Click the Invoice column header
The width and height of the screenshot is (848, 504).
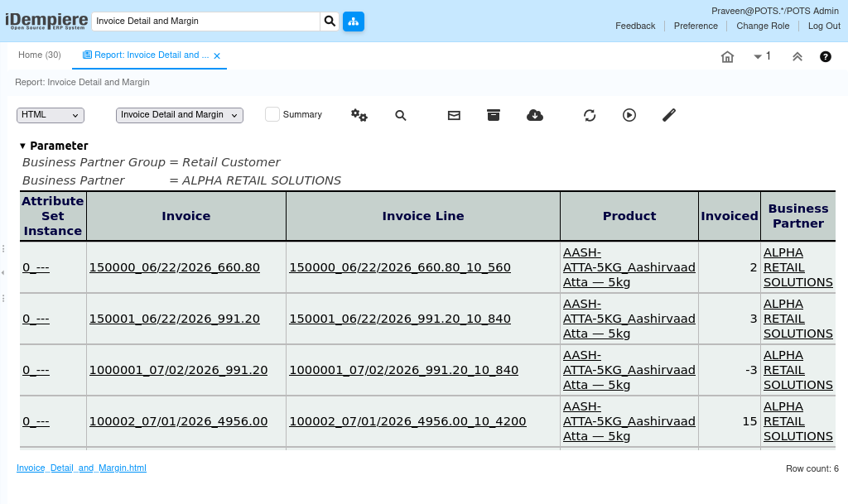click(186, 216)
